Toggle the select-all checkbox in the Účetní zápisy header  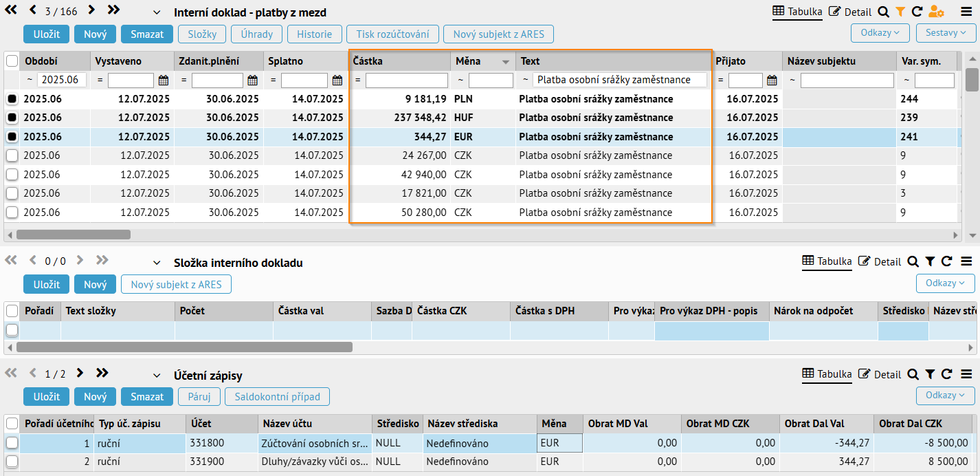coord(12,423)
